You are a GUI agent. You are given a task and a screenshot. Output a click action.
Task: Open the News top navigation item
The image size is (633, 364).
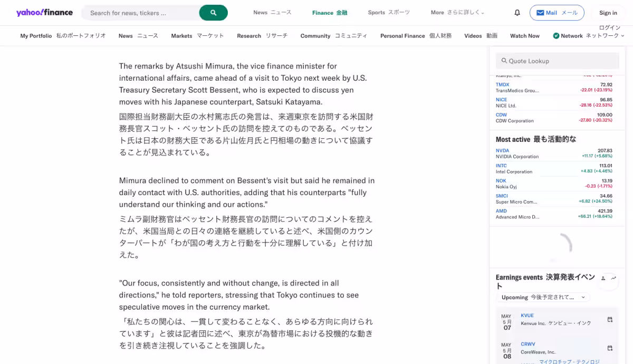pos(272,13)
